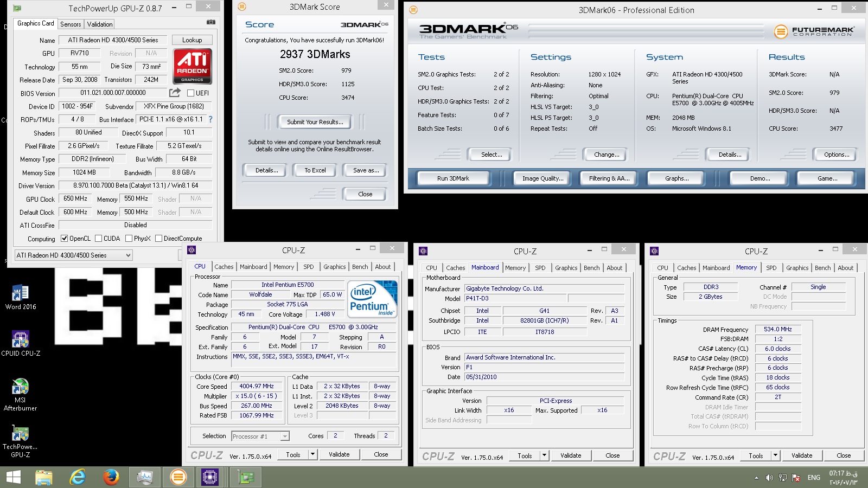Click the To Excel button
868x488 pixels.
pos(315,170)
